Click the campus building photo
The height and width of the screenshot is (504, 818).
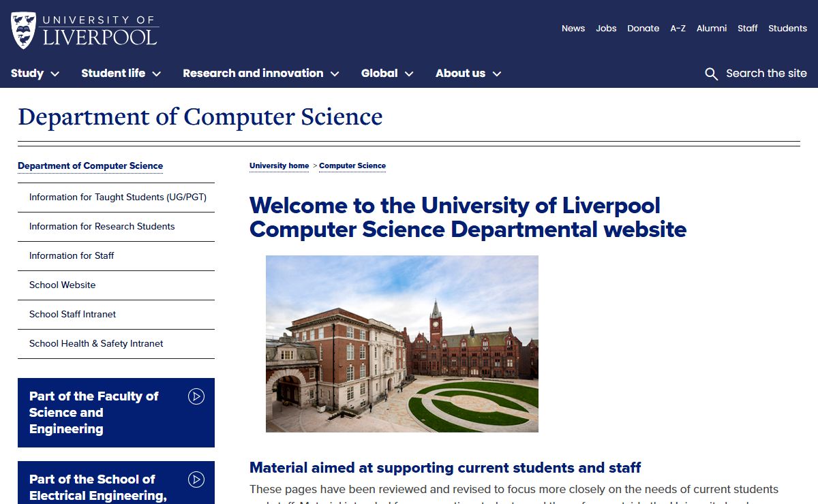pyautogui.click(x=402, y=344)
